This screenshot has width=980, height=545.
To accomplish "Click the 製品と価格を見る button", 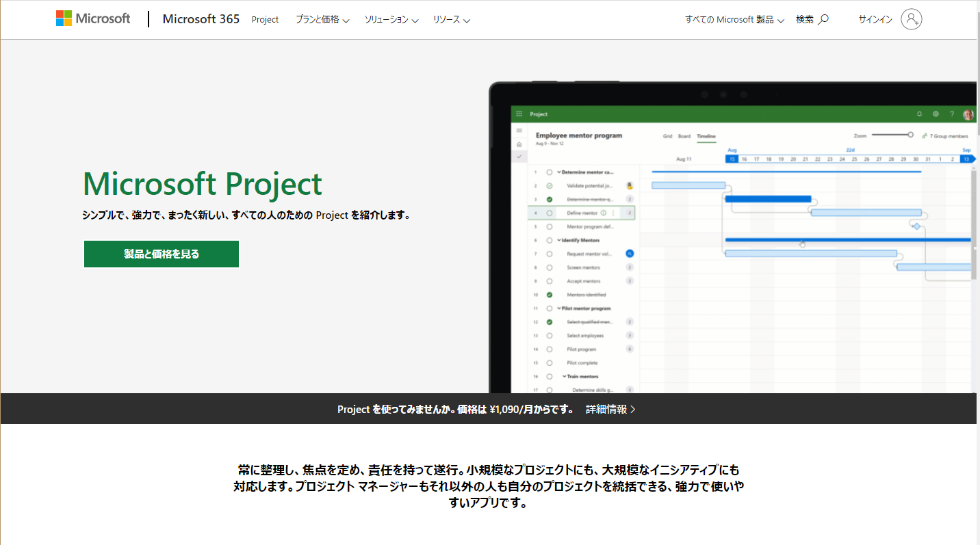I will pos(162,254).
